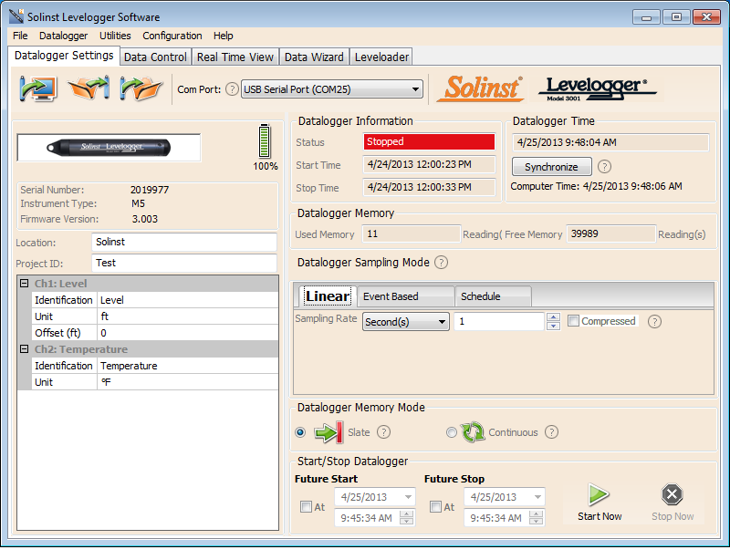The image size is (730, 560).
Task: Click the Location input field
Action: [x=184, y=242]
